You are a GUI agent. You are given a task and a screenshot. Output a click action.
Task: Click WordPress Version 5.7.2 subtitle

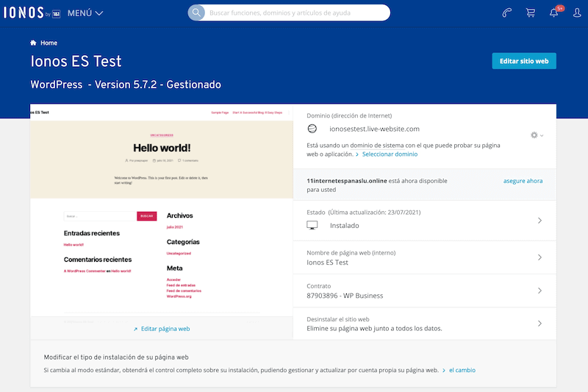pyautogui.click(x=126, y=85)
